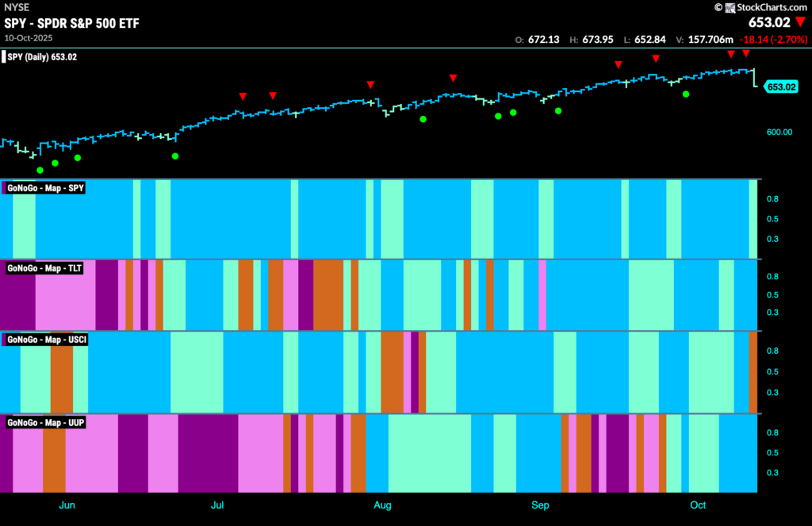812x526 pixels.
Task: Click the NYSE exchange label
Action: point(17,7)
